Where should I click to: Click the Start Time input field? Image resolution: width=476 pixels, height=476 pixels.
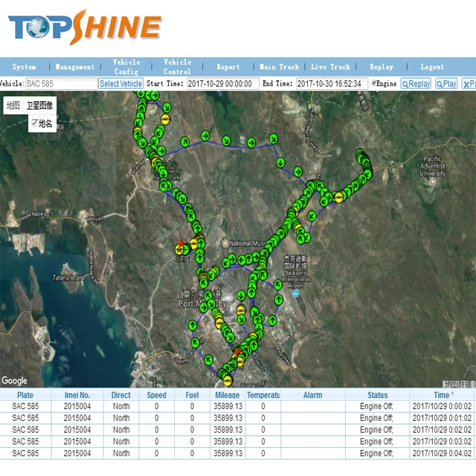222,84
